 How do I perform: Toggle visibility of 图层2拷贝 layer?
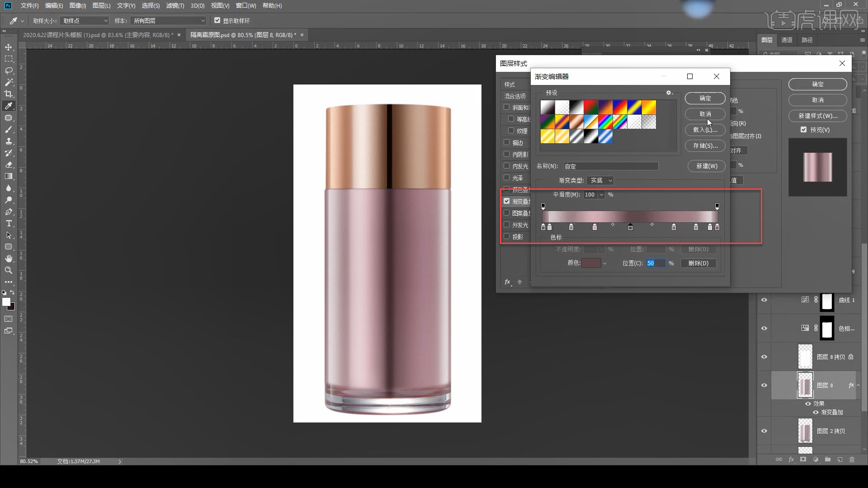pyautogui.click(x=764, y=431)
